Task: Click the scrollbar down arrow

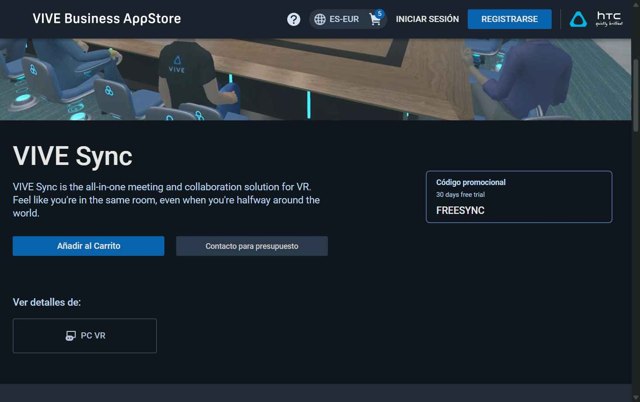Action: click(636, 398)
